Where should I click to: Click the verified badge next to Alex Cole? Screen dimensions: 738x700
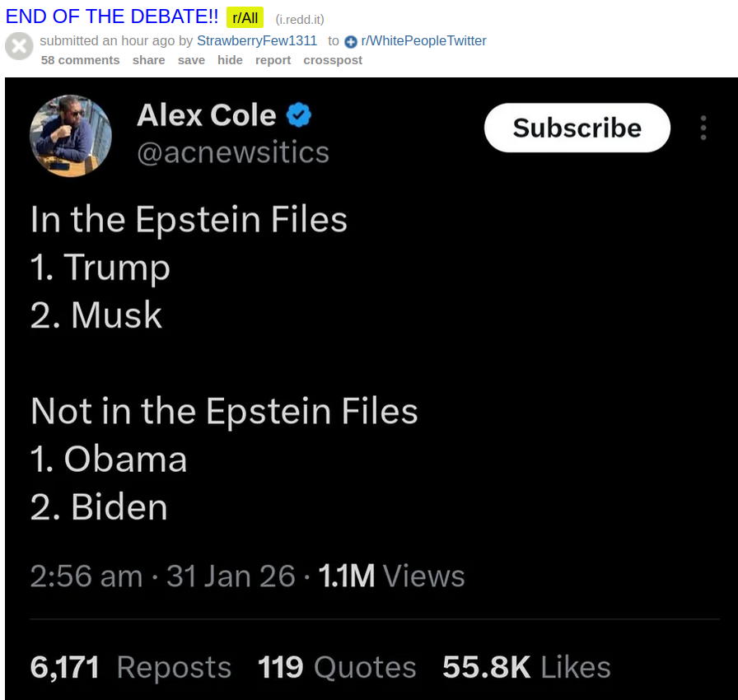coord(297,115)
